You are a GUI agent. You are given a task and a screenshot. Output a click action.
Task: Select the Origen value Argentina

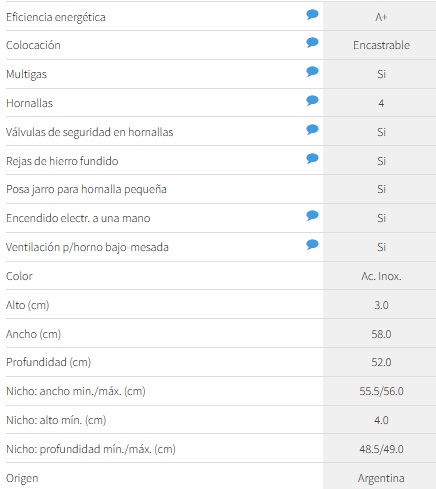(381, 478)
